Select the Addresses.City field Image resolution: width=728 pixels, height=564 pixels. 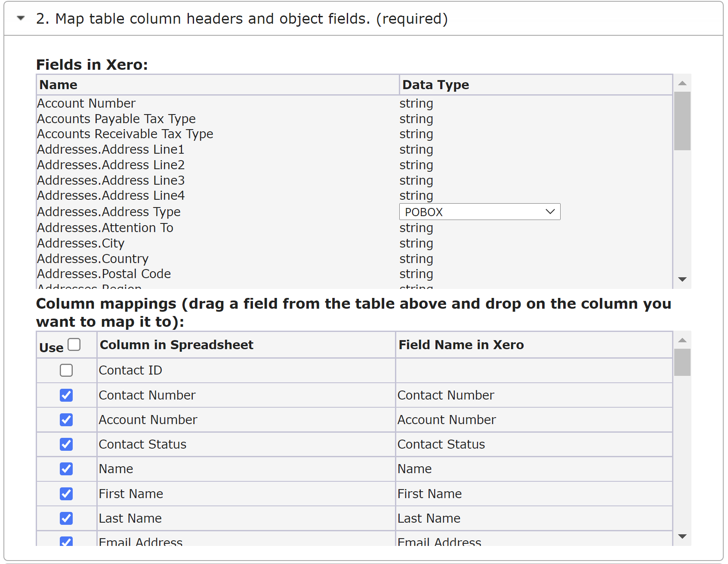(80, 243)
